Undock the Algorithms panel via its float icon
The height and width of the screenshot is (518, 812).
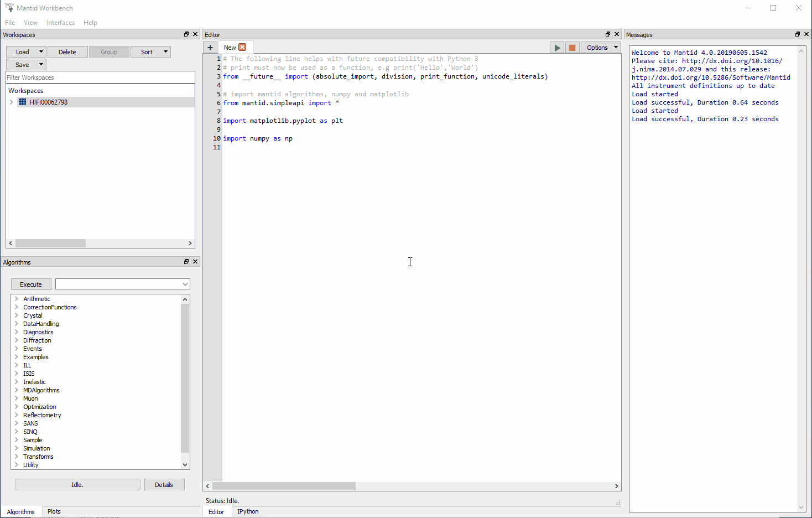point(186,261)
